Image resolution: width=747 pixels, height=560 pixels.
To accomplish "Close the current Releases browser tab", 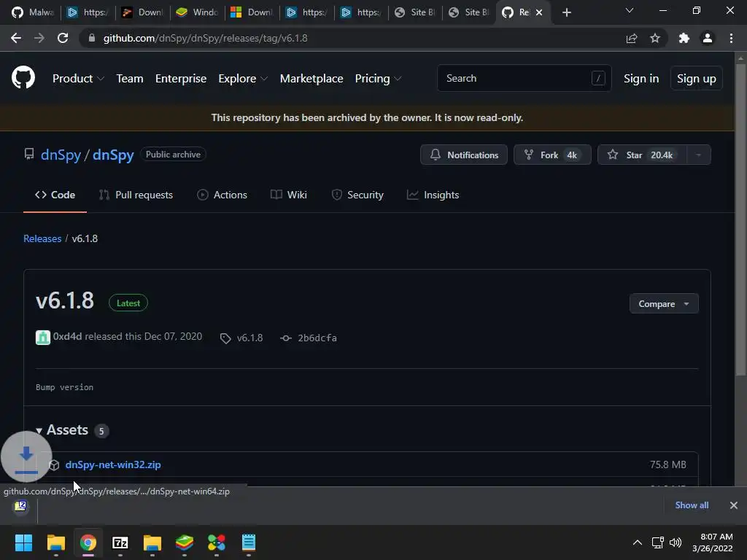I will click(x=539, y=12).
